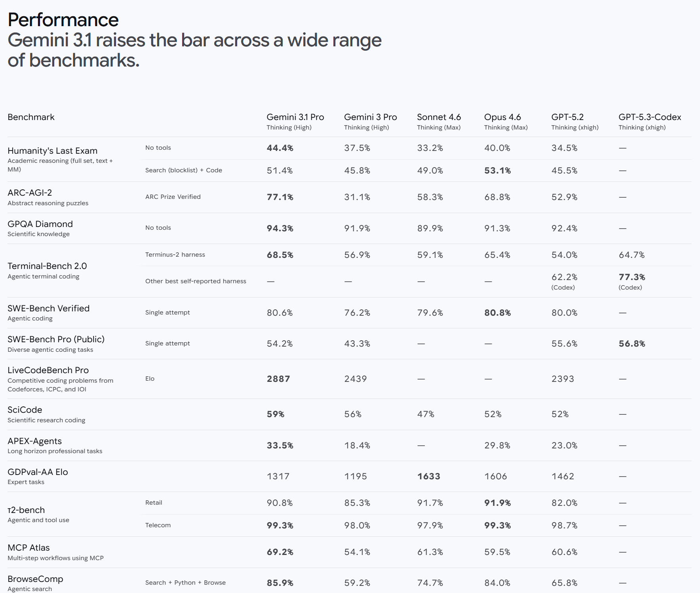This screenshot has height=593, width=700.
Task: Select the ARC-AGI-2 benchmark title
Action: point(30,193)
